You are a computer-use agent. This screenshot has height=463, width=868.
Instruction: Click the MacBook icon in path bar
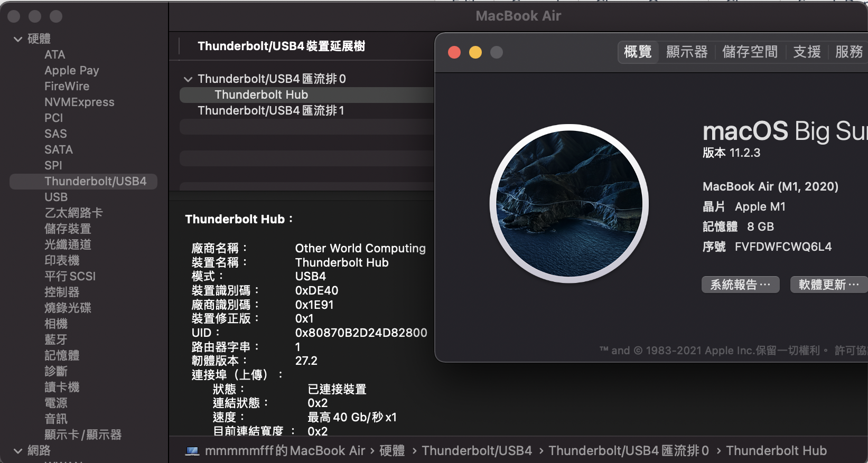pos(192,451)
